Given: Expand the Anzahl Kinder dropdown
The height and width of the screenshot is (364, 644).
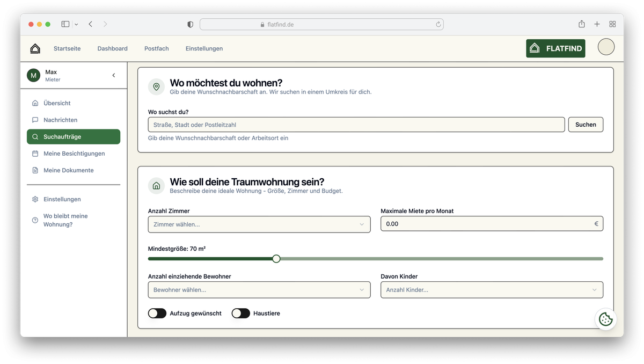Looking at the screenshot, I should 491,289.
